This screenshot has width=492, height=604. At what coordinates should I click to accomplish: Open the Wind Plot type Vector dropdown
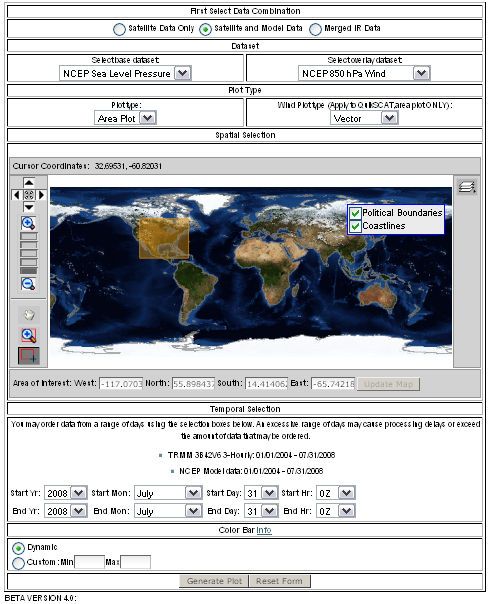tap(364, 119)
